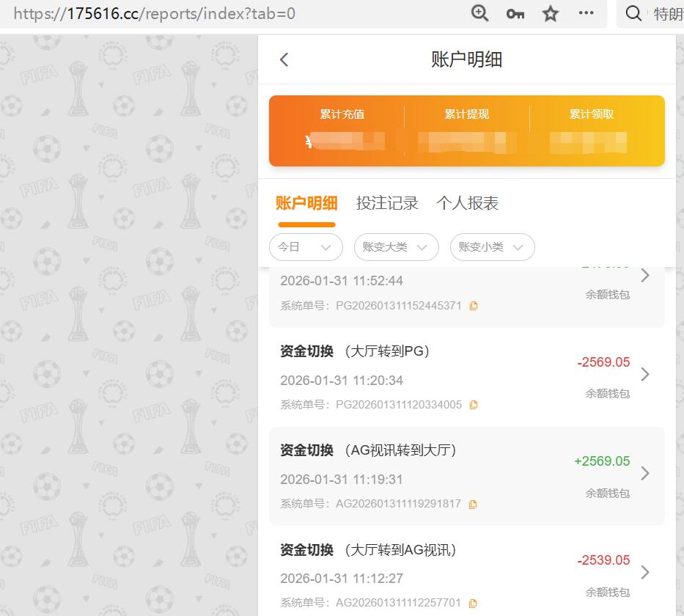Select the 账户明细 tab
684x616 pixels.
(306, 203)
